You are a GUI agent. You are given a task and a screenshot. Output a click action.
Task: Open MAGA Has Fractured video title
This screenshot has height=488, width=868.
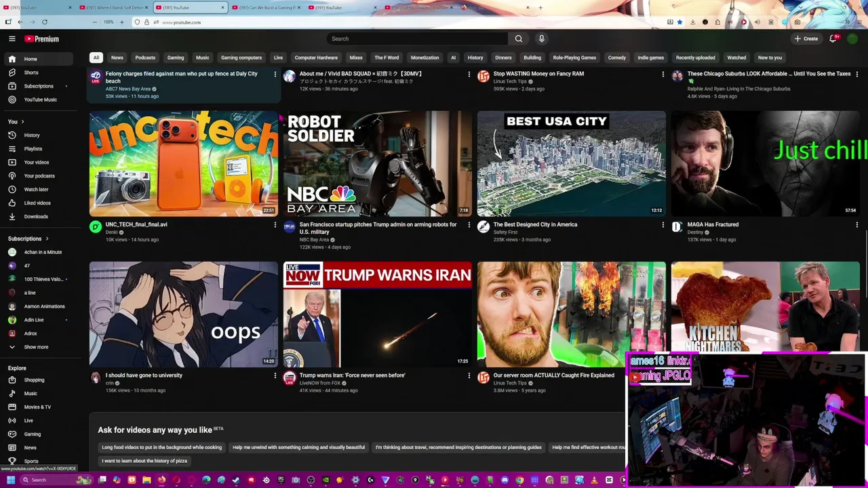713,224
